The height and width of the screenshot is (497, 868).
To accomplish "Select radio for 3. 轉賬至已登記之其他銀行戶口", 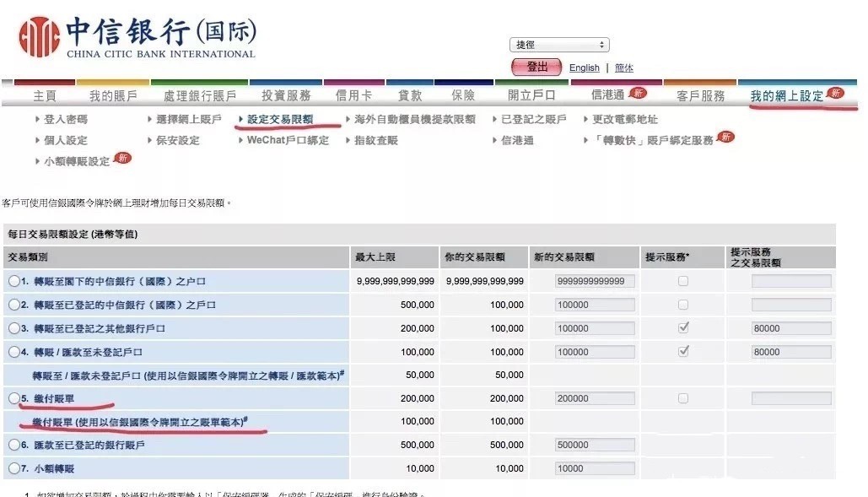I will [14, 328].
